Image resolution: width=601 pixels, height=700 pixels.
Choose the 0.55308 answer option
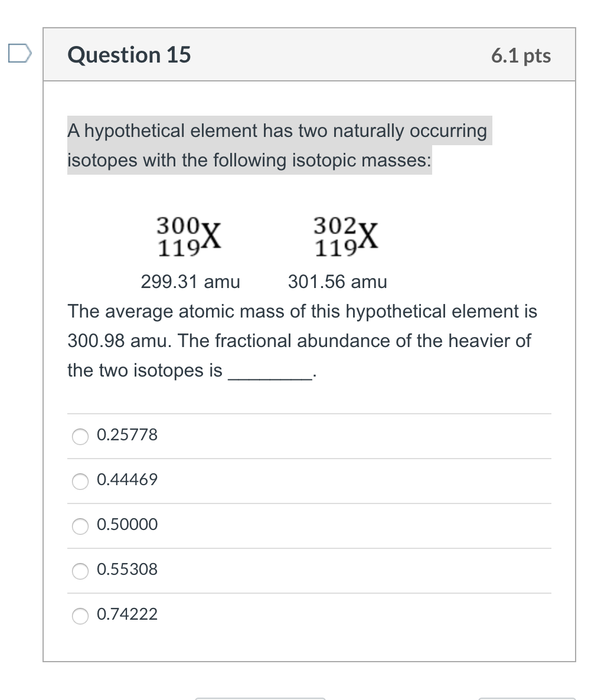(x=80, y=571)
